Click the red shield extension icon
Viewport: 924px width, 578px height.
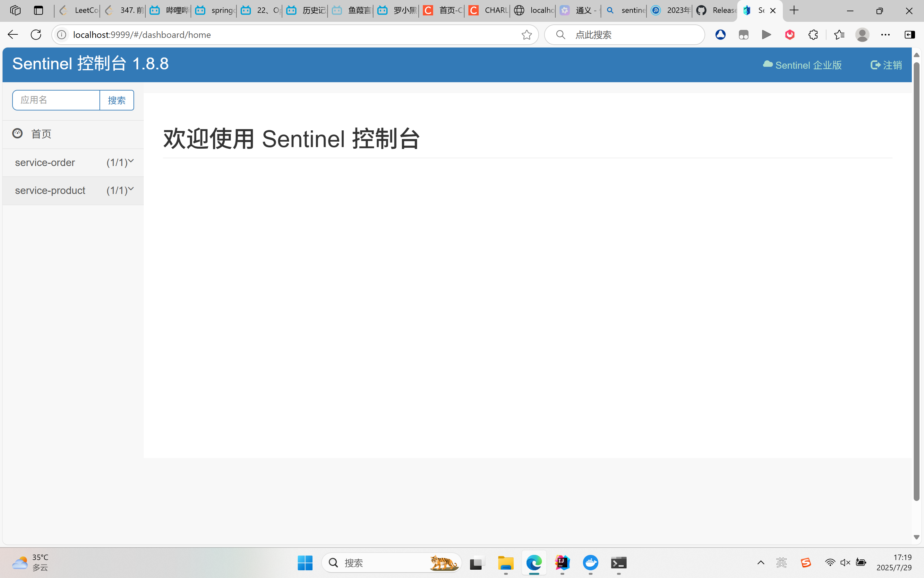(x=790, y=35)
